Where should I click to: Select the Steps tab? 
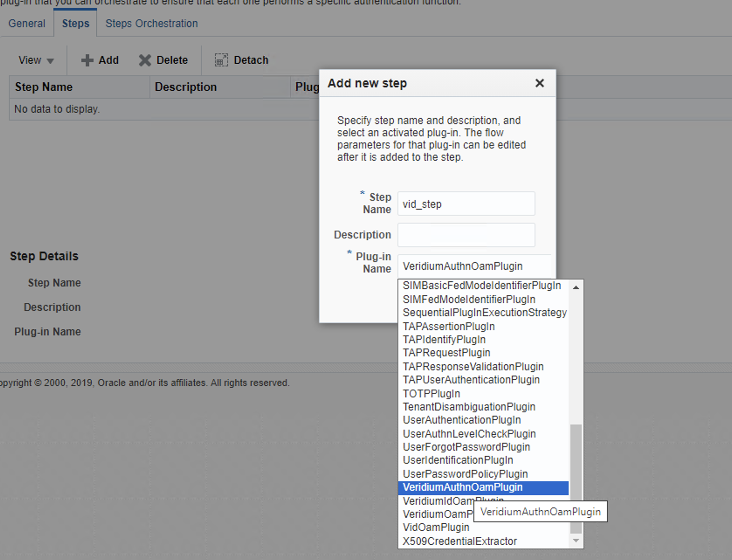click(x=76, y=24)
